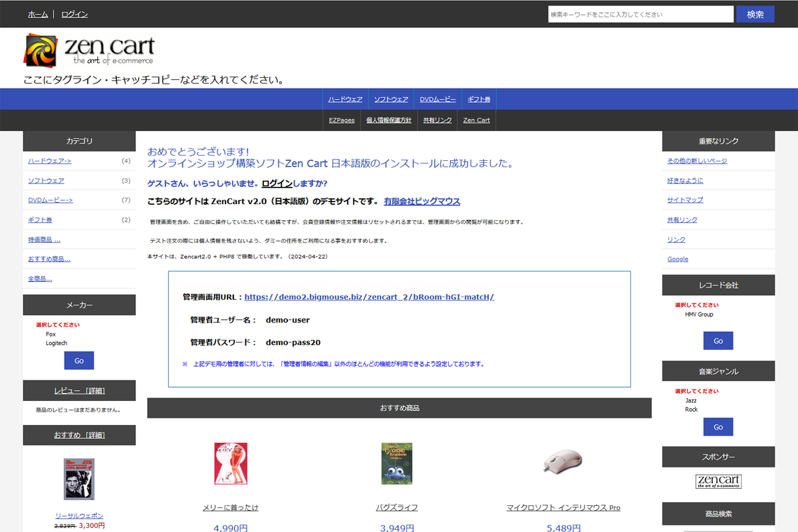The width and height of the screenshot is (798, 532).
Task: Open メリーに首ったけ product title link
Action: (231, 507)
